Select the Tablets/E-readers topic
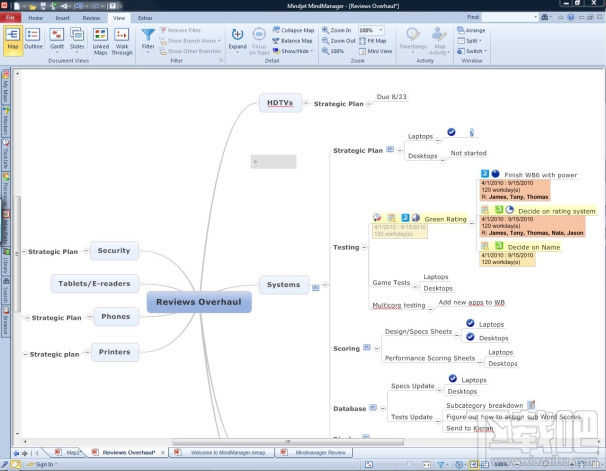 point(95,284)
